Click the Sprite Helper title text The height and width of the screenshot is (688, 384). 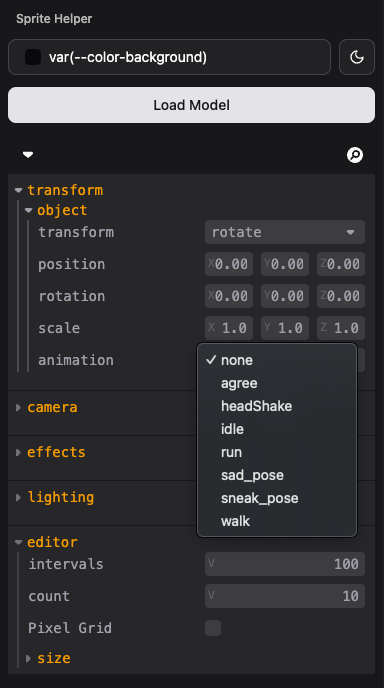(54, 19)
